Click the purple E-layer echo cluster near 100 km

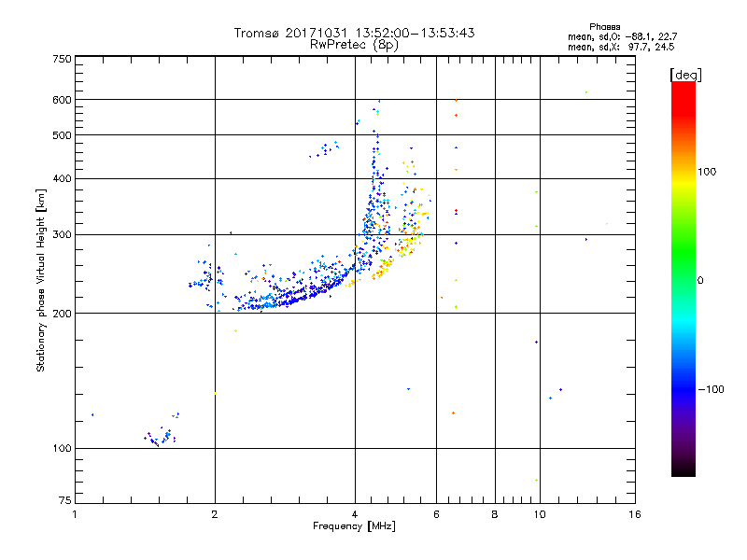[160, 437]
